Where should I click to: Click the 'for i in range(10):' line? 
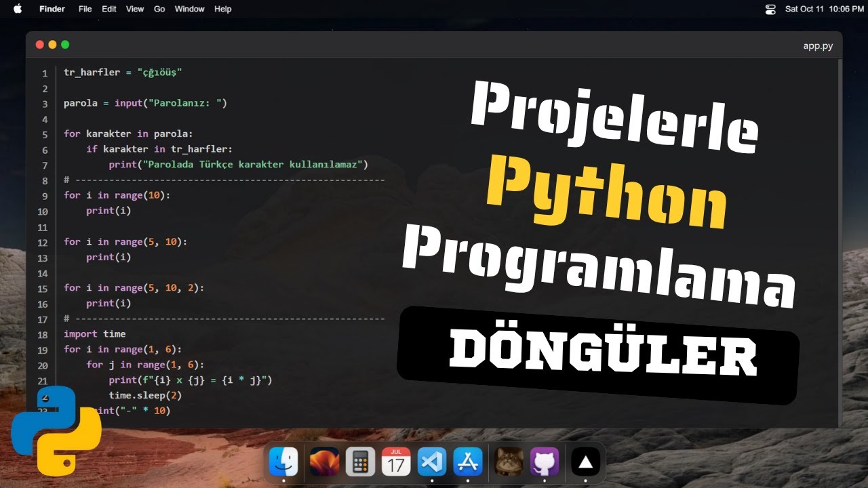pyautogui.click(x=117, y=195)
